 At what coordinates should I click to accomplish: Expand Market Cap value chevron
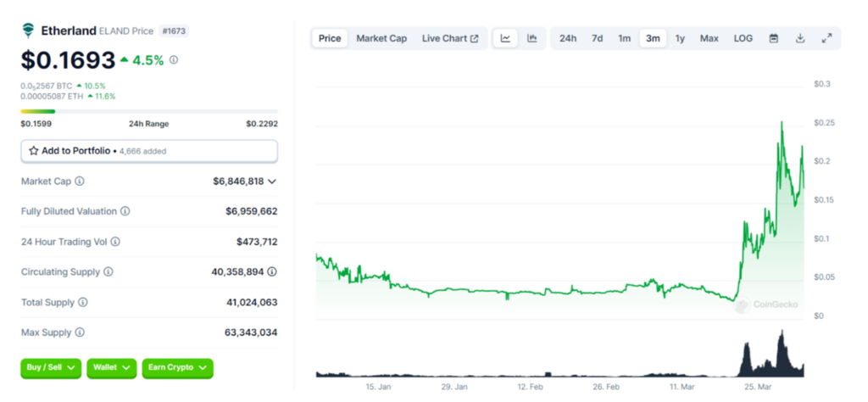[272, 181]
